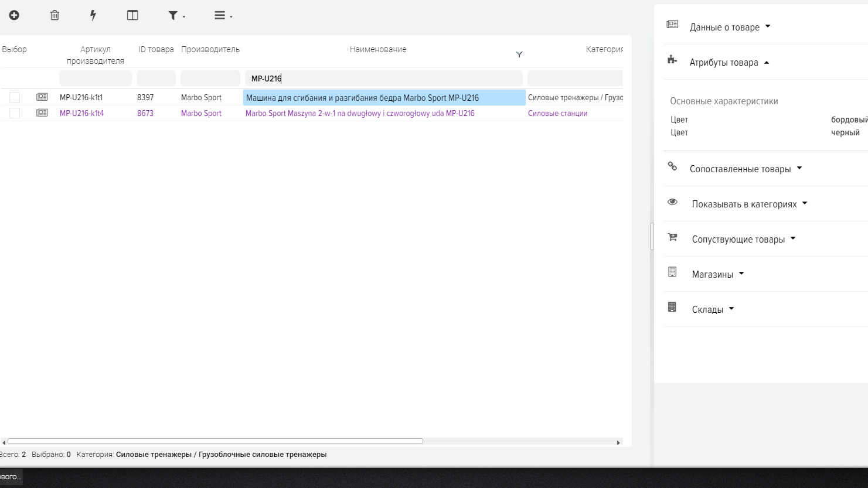
Task: Click the building icon beside Магазины
Action: (x=672, y=272)
